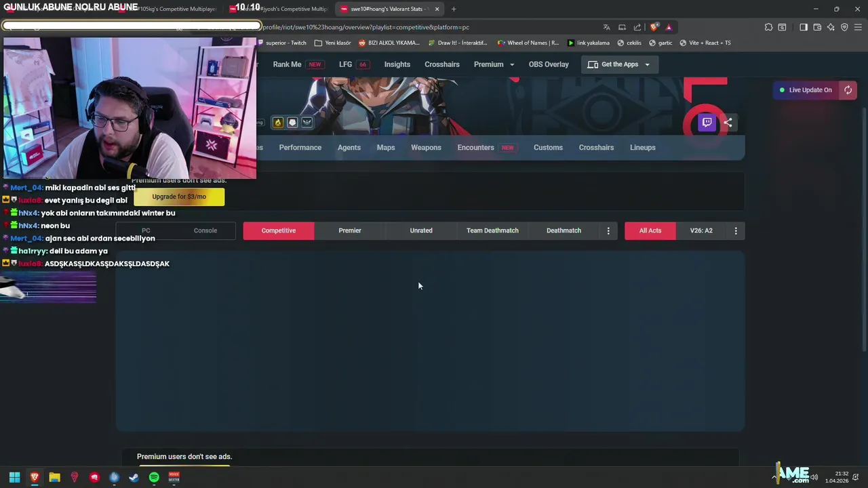This screenshot has height=488, width=868.
Task: Click OBS Overlay in top navigation
Action: tap(549, 64)
